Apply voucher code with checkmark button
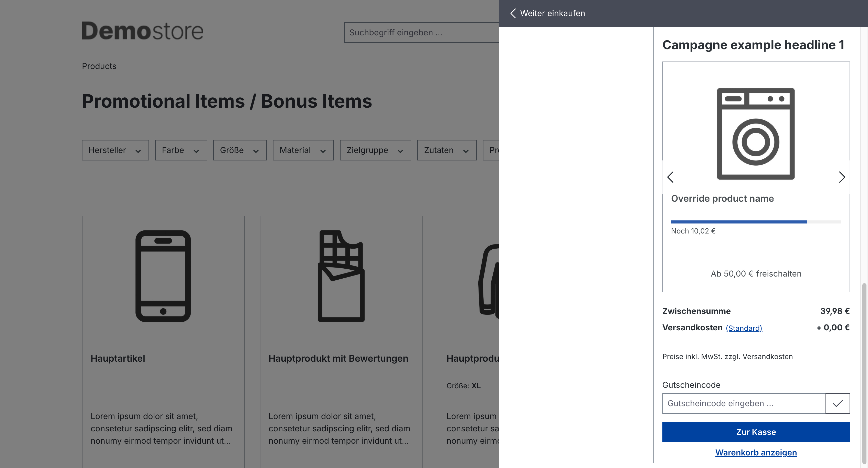Viewport: 868px width, 468px height. 838,403
